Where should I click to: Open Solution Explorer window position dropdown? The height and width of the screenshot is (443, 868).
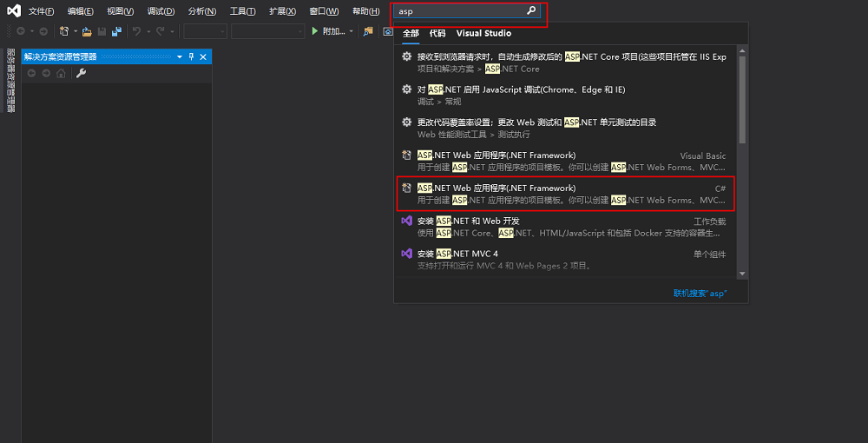pos(180,56)
